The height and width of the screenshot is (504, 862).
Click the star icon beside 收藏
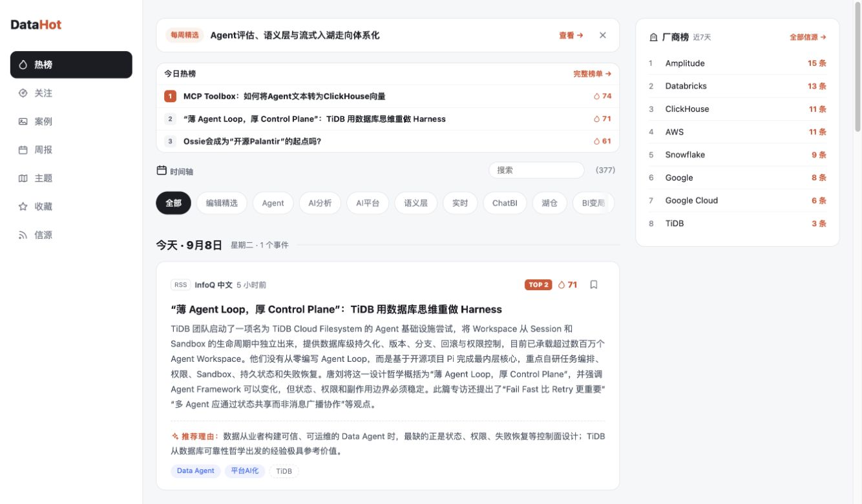[x=23, y=207]
